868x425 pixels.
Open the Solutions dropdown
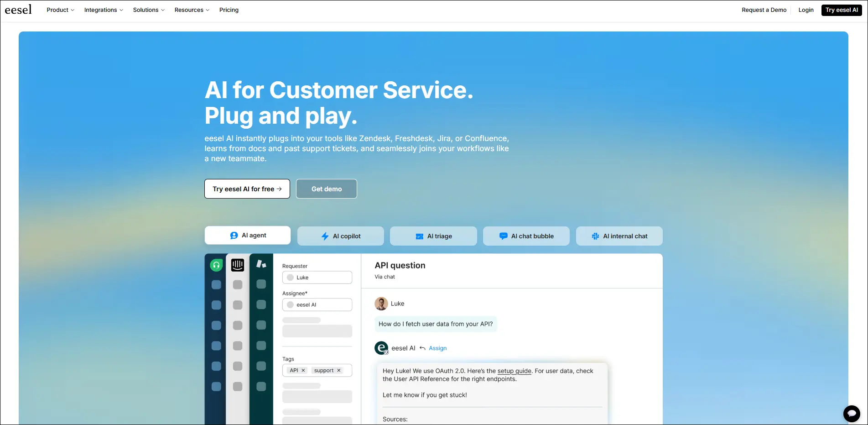148,10
